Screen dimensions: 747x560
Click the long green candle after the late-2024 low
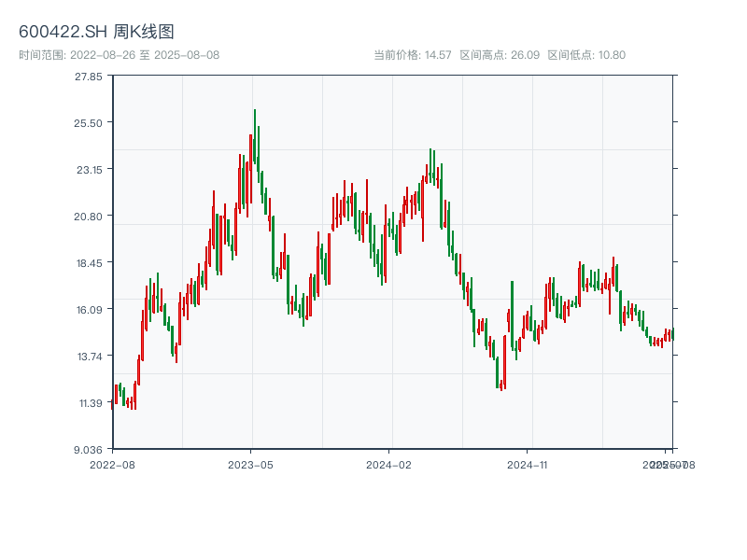click(x=512, y=315)
